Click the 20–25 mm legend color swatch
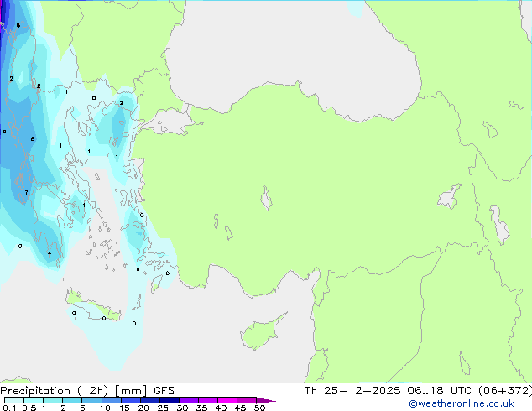 pos(150,400)
